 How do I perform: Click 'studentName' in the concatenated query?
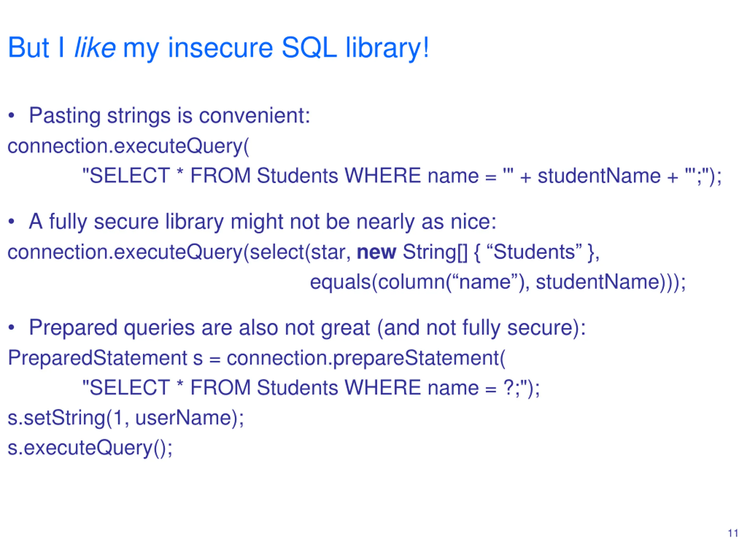click(599, 176)
